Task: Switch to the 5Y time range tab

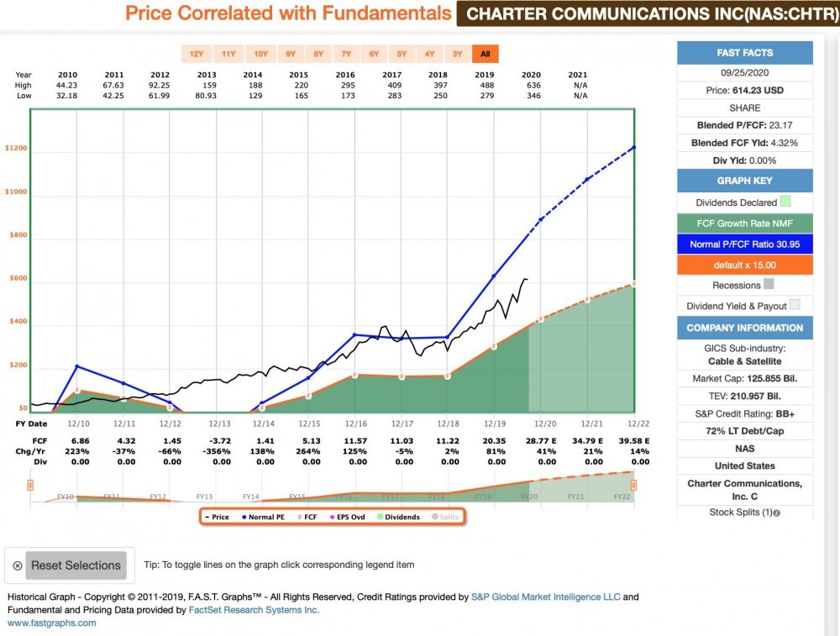Action: [x=402, y=54]
